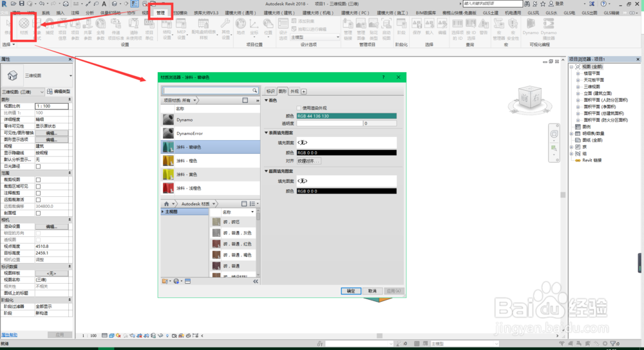Switch to 图形 tab in material browser
This screenshot has height=350, width=644.
(283, 91)
